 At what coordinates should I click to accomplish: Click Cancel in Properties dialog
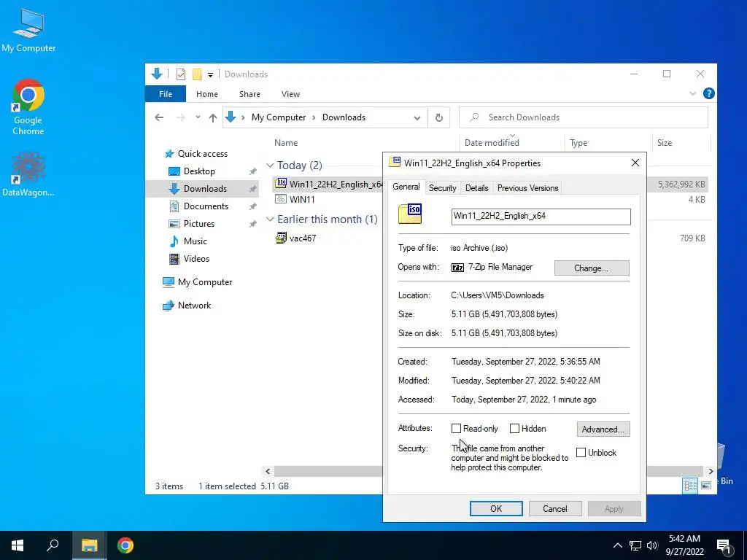tap(555, 508)
